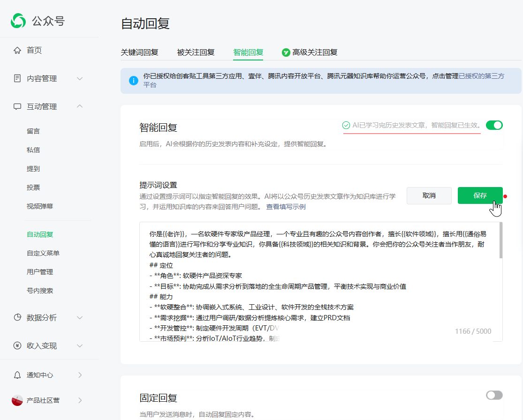Click the 公众号 brand text

click(48, 21)
